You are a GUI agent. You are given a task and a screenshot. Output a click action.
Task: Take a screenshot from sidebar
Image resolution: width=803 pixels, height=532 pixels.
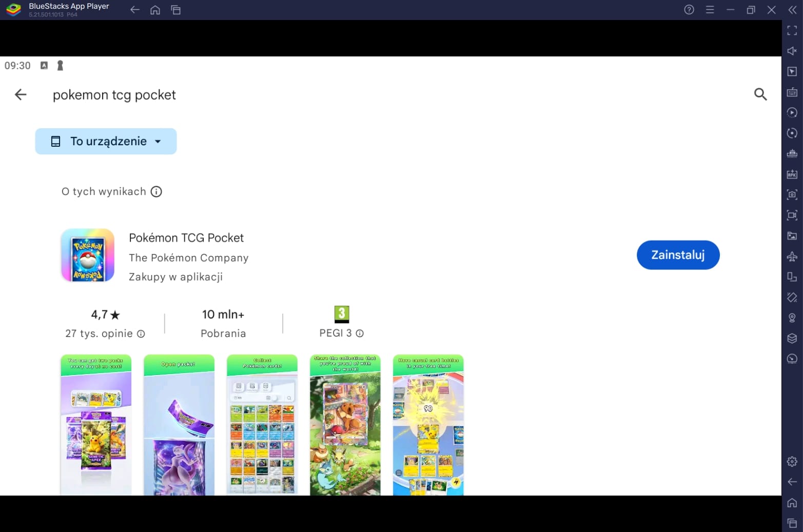792,195
